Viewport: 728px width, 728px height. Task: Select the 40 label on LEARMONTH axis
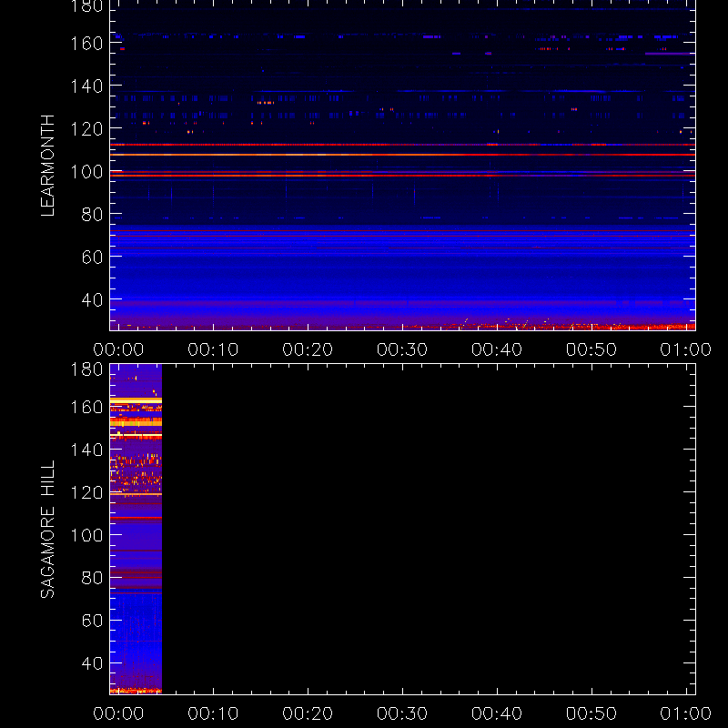(x=92, y=300)
